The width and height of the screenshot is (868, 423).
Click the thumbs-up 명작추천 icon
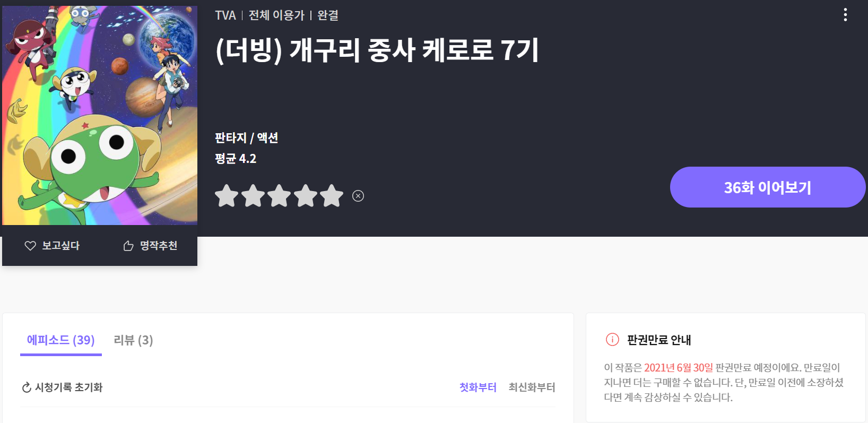[x=128, y=246]
